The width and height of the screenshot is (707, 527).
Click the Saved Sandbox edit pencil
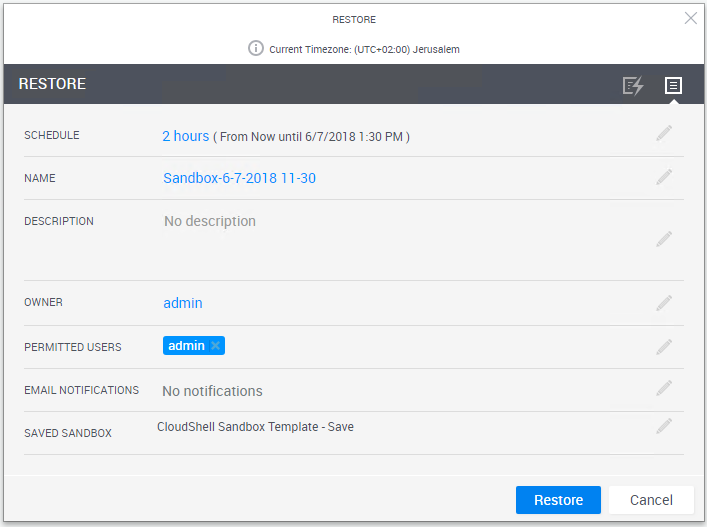tap(664, 426)
